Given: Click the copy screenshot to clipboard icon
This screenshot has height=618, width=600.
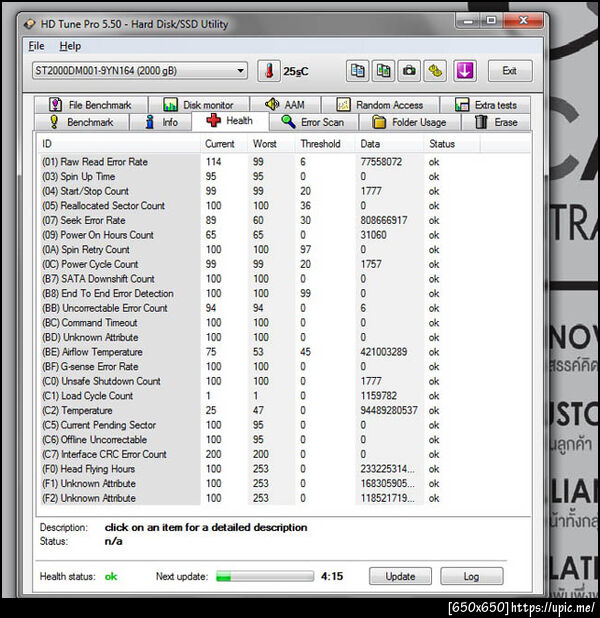Looking at the screenshot, I should (383, 71).
